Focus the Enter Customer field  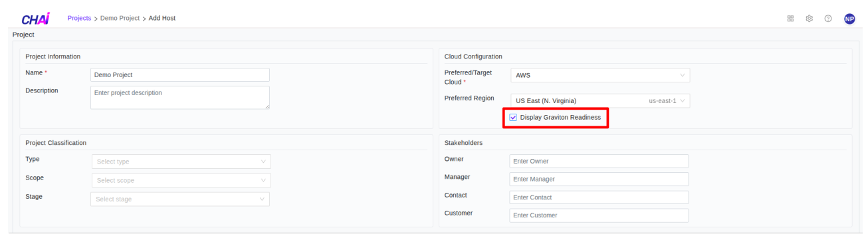[x=599, y=215]
